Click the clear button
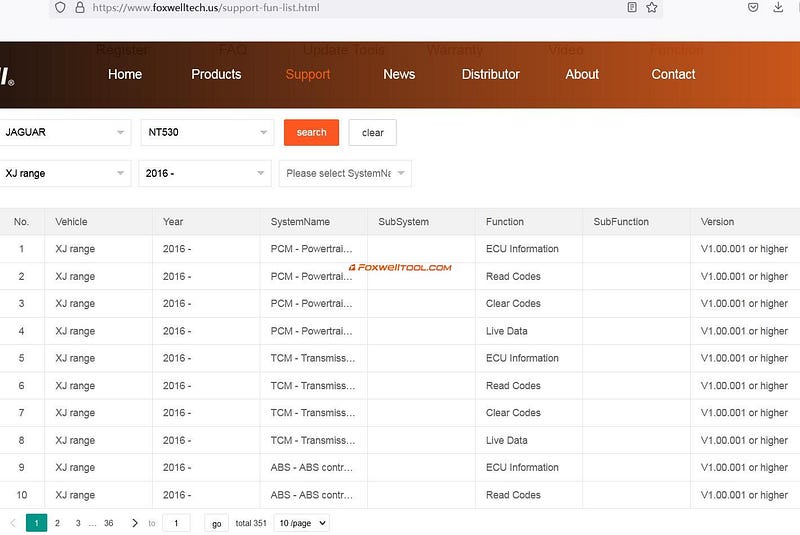Image resolution: width=800 pixels, height=535 pixels. tap(372, 133)
